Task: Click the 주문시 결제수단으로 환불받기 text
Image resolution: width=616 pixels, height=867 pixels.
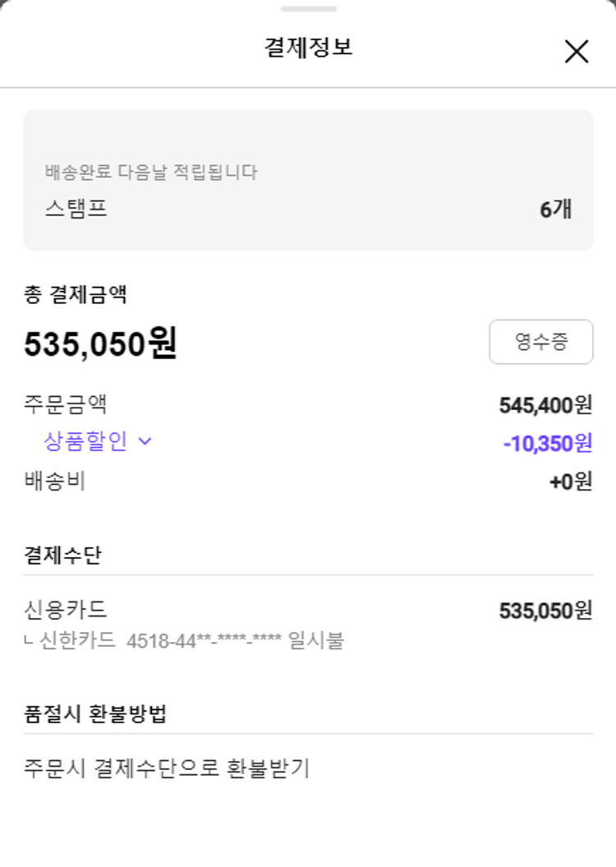Action: coord(167,769)
